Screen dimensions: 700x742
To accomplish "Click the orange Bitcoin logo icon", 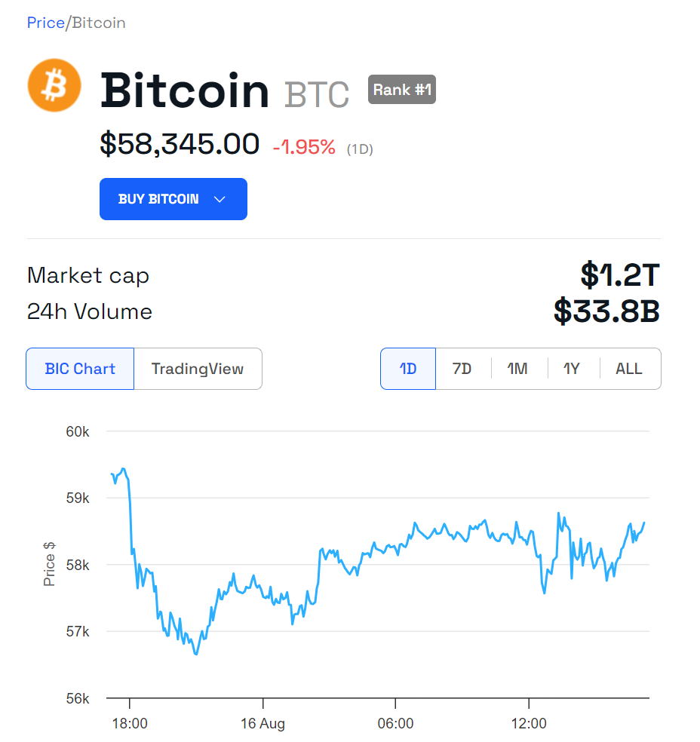I will coord(54,85).
